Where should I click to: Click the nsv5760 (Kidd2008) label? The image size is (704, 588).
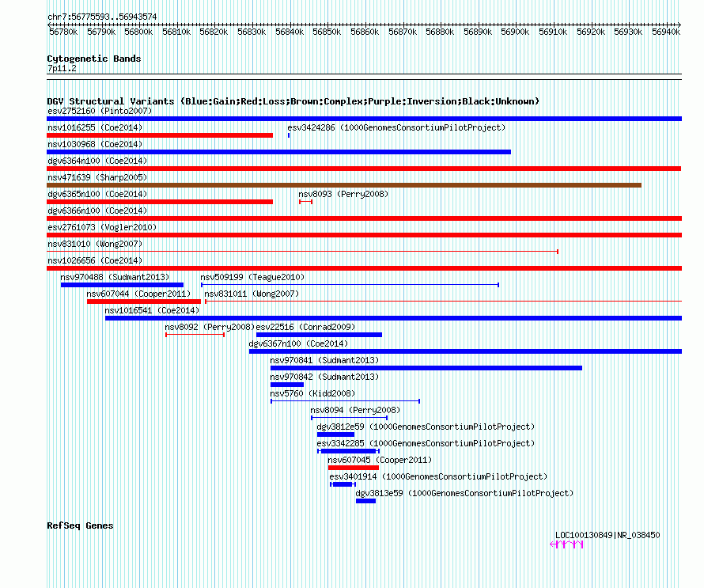[312, 393]
